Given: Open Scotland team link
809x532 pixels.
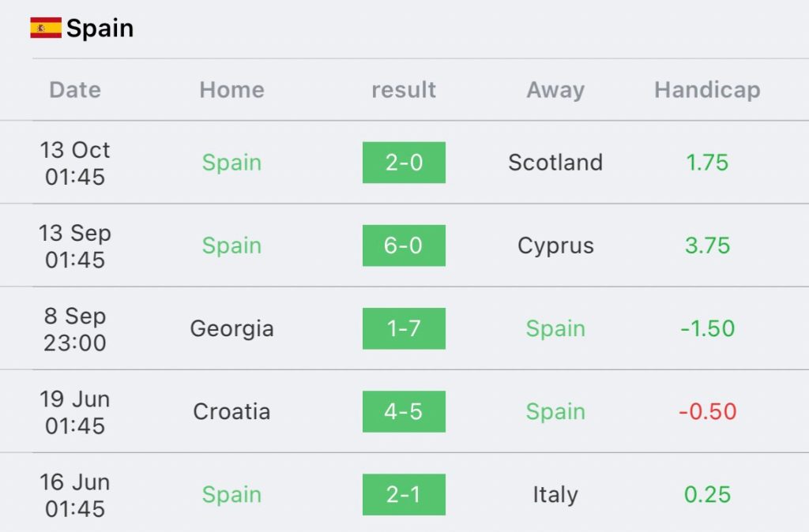Looking at the screenshot, I should pos(555,163).
